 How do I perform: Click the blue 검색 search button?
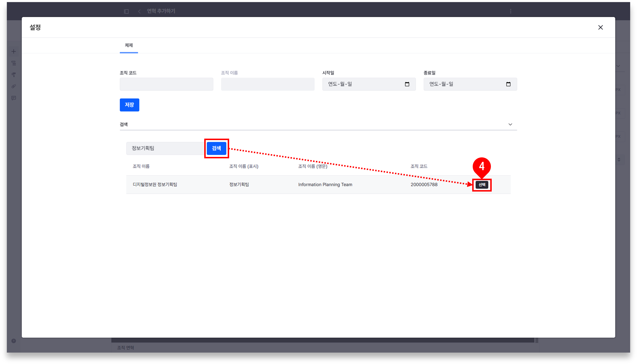tap(216, 148)
